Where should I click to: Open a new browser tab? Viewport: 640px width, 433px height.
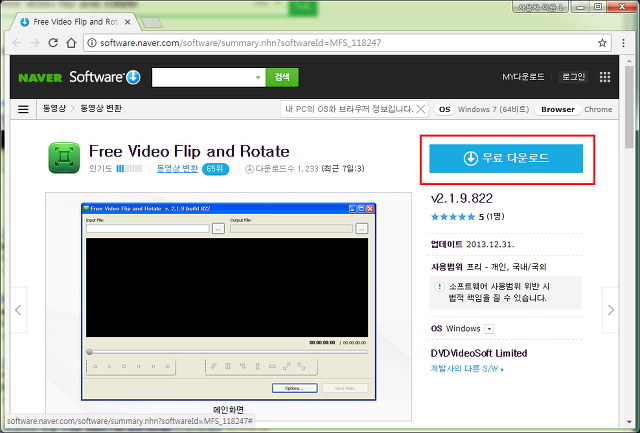click(151, 23)
